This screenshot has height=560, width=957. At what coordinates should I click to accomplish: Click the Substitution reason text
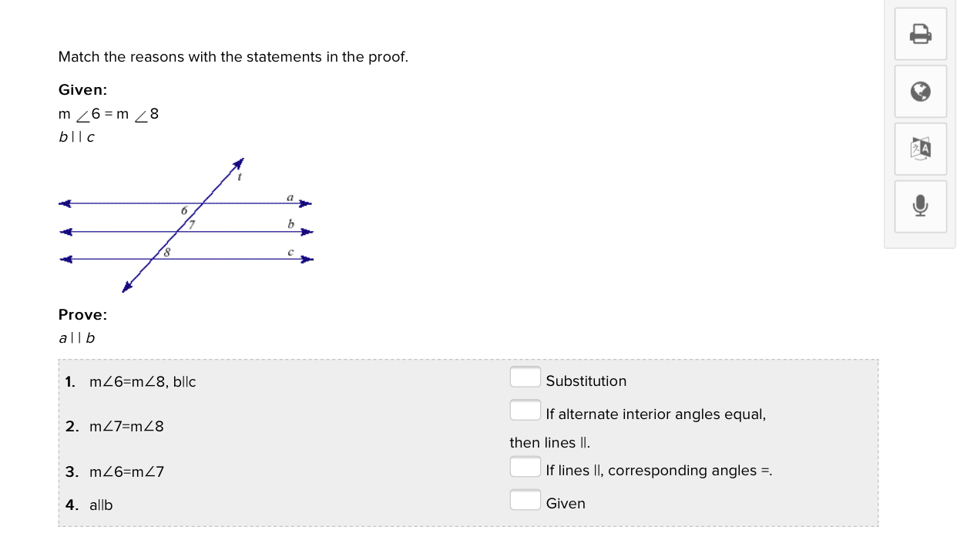pos(586,381)
